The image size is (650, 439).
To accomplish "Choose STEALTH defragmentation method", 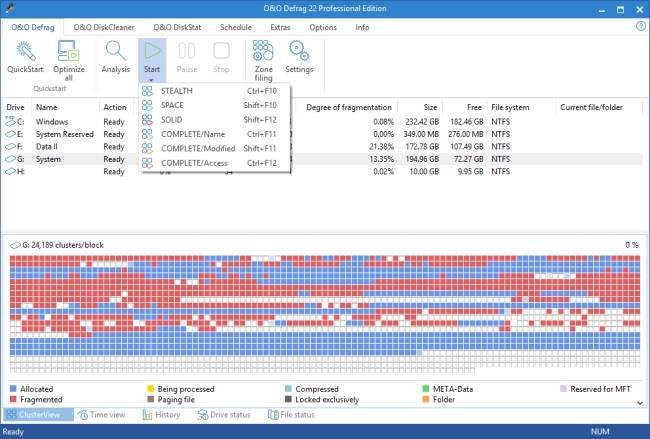I will [215, 91].
